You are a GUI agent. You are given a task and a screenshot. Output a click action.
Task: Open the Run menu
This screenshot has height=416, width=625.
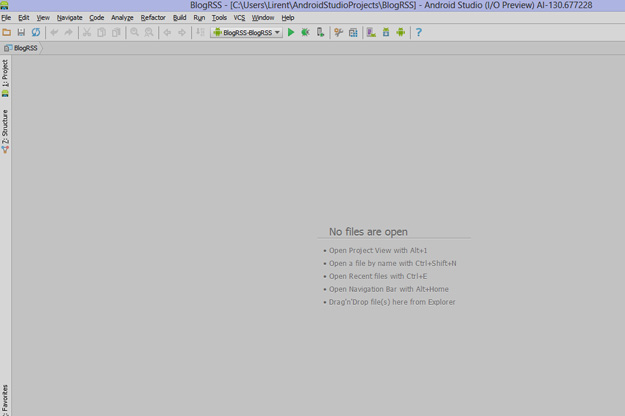tap(199, 18)
